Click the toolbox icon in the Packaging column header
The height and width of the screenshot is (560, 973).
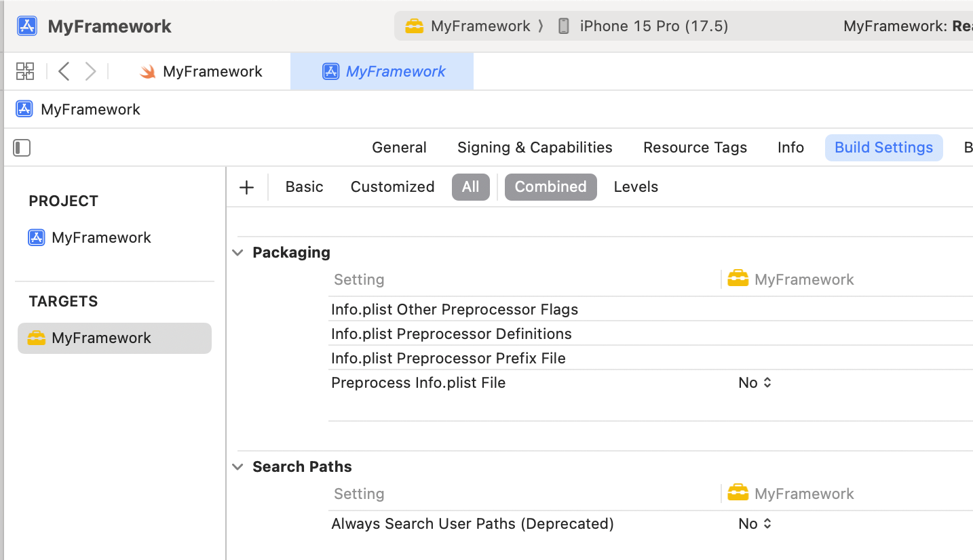coord(738,279)
